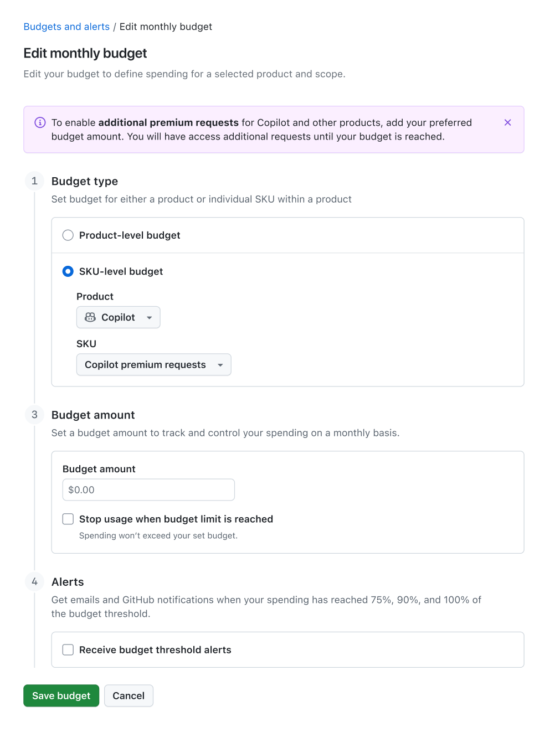Enable Receive budget threshold alerts checkbox
Image resolution: width=560 pixels, height=732 pixels.
(x=68, y=649)
